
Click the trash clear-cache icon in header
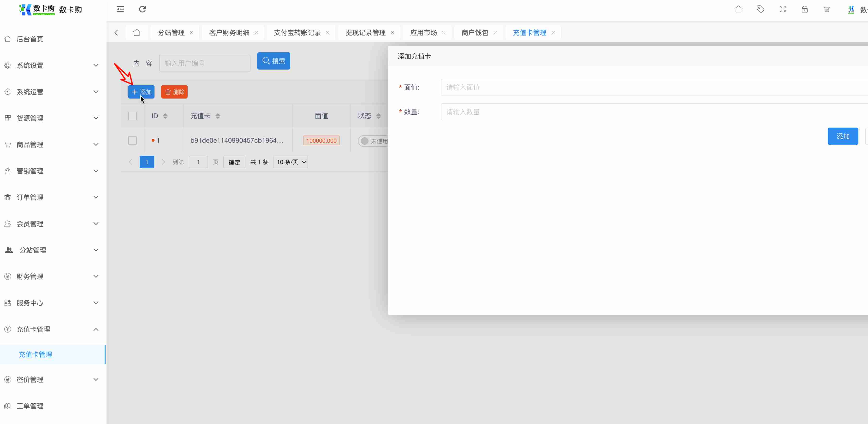[x=826, y=9]
